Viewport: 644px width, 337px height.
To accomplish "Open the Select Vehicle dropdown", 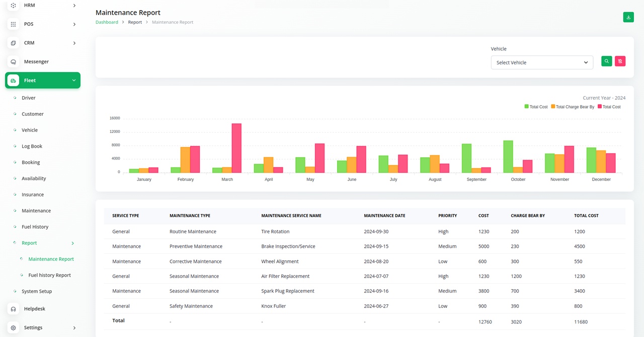I will coord(542,62).
